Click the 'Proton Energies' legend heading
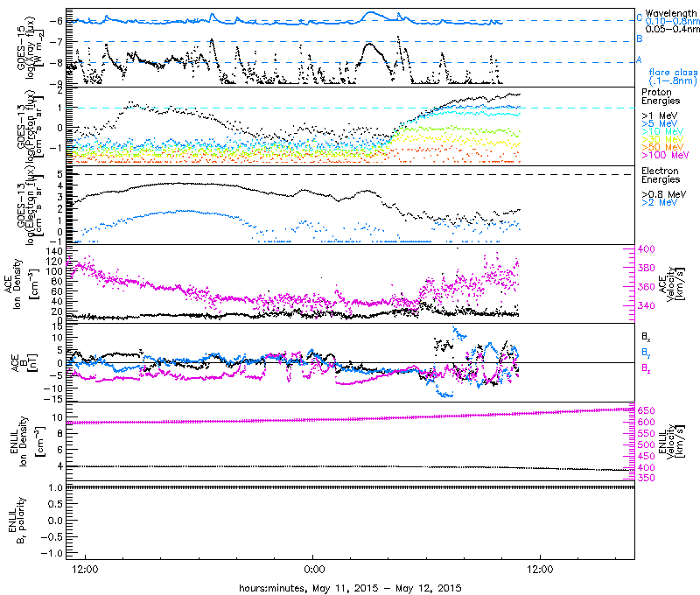 click(x=661, y=96)
